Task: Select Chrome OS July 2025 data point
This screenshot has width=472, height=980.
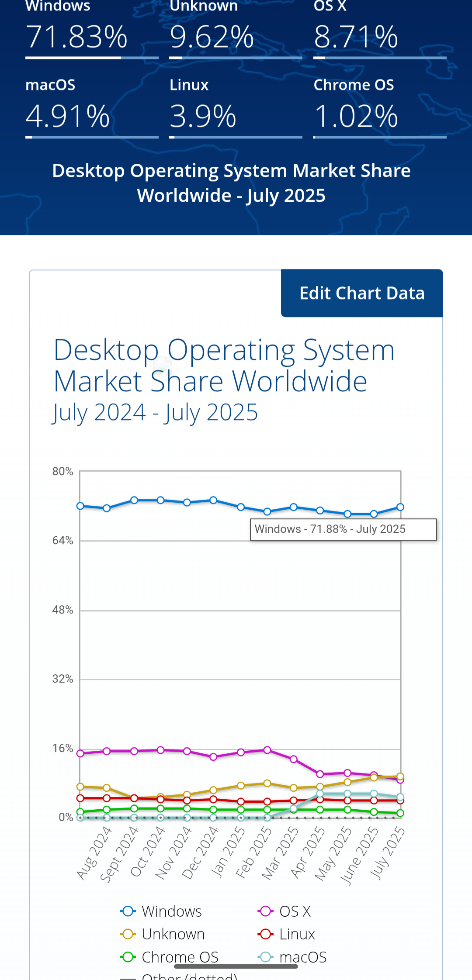Action: (x=400, y=813)
